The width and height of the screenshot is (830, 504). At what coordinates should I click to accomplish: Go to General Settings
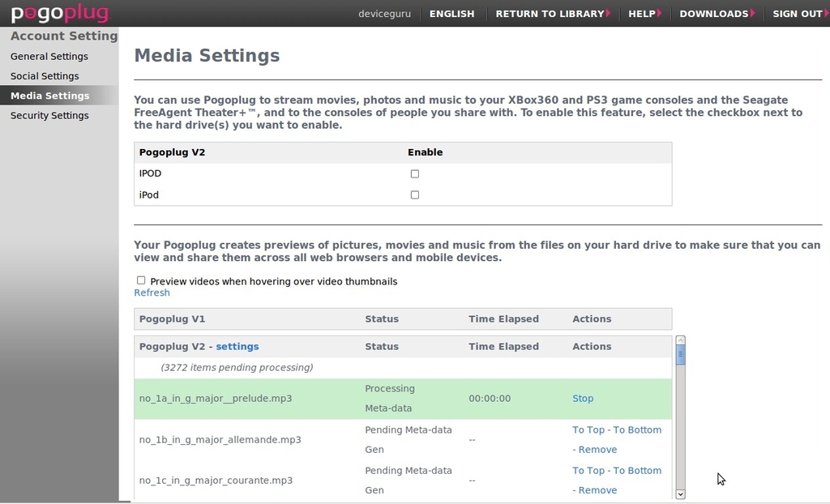pyautogui.click(x=49, y=56)
